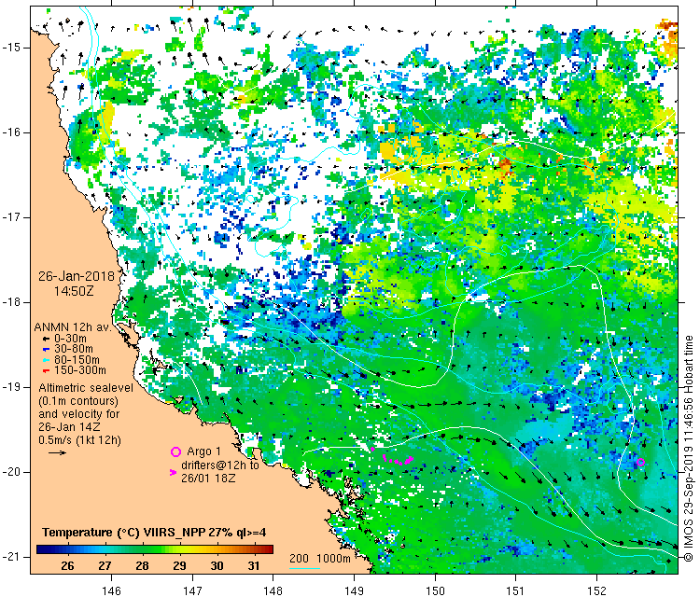Click longitude axis label 152
The height and width of the screenshot is (597, 700).
(597, 590)
